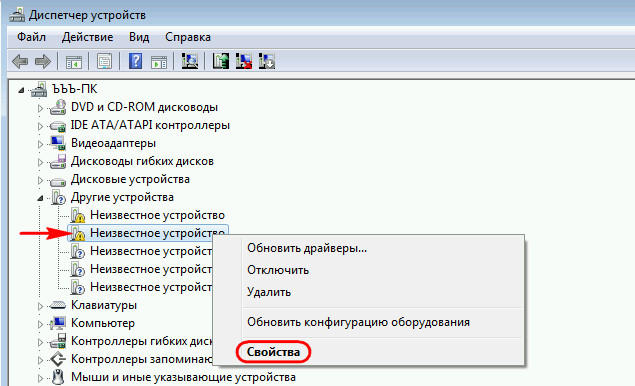This screenshot has width=635, height=386.
Task: Select the IDE ATA/ATAPI контроллеры label
Action: [x=150, y=125]
